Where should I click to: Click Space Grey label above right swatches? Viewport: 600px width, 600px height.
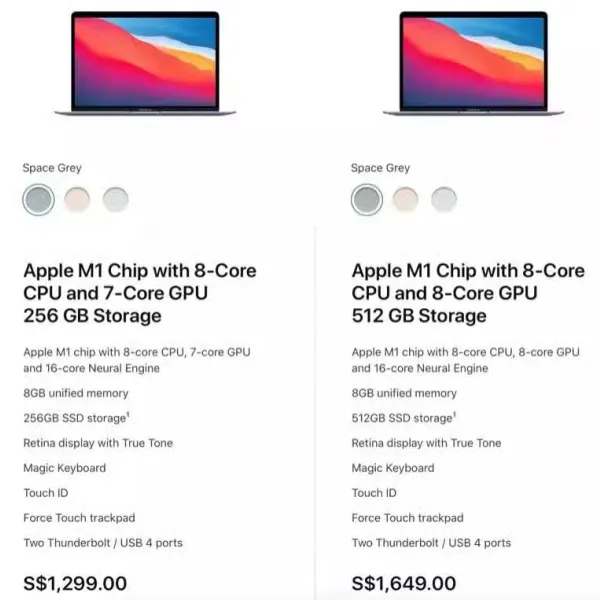click(380, 168)
